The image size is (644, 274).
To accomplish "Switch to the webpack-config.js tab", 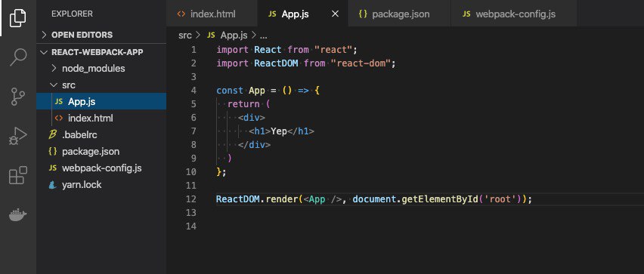I will [x=513, y=14].
